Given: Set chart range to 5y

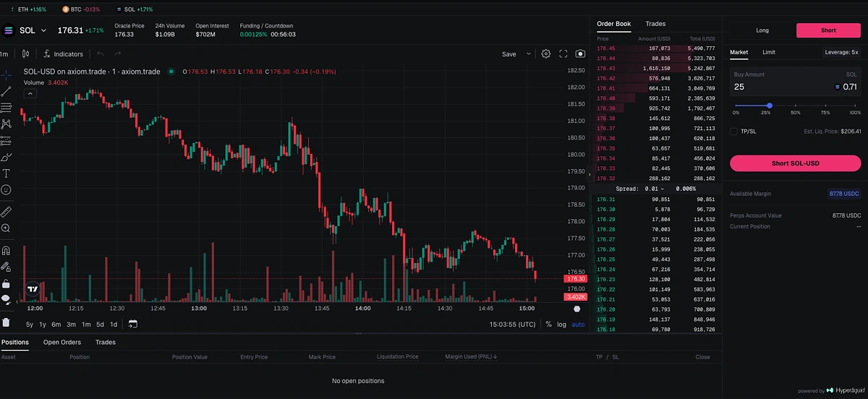Looking at the screenshot, I should coord(30,325).
